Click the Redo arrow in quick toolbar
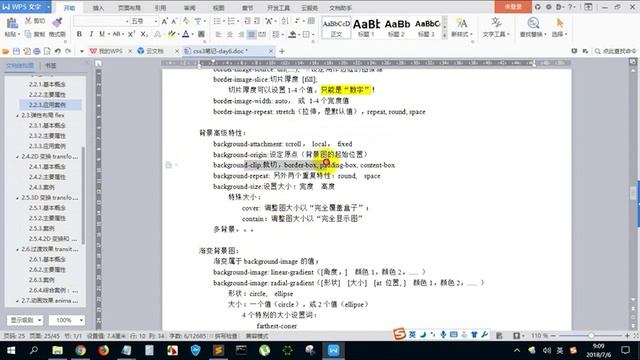The height and width of the screenshot is (360, 640). [68, 51]
